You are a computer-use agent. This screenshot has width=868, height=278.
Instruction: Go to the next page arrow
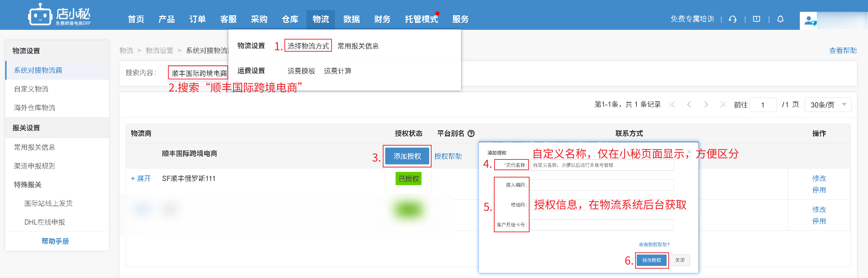pyautogui.click(x=706, y=105)
